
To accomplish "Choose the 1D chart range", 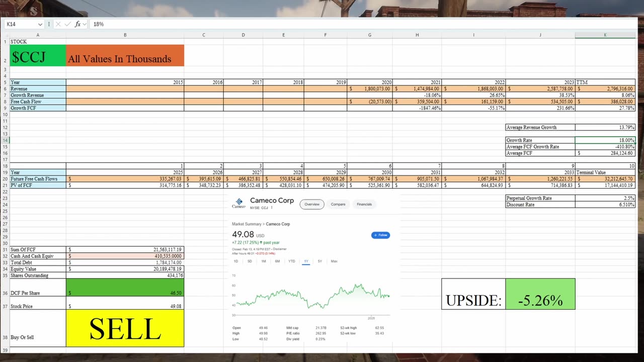I will pos(236,261).
